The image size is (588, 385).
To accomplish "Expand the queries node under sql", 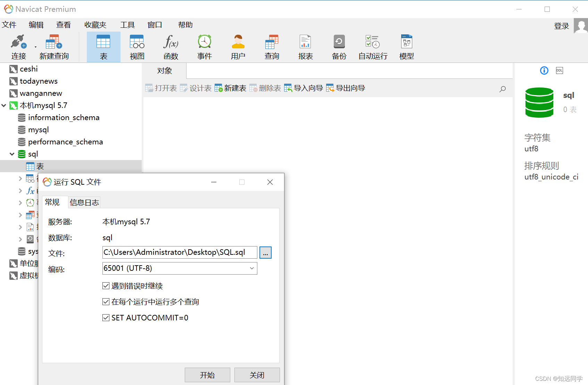I will tap(20, 215).
